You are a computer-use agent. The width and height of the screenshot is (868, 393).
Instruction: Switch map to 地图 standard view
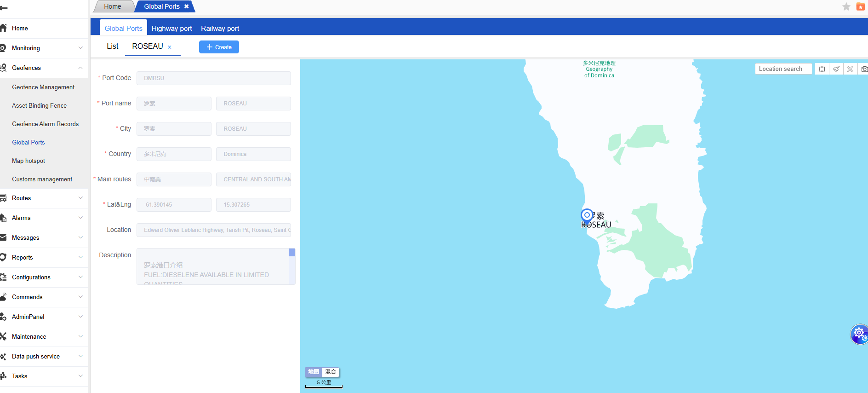point(314,372)
